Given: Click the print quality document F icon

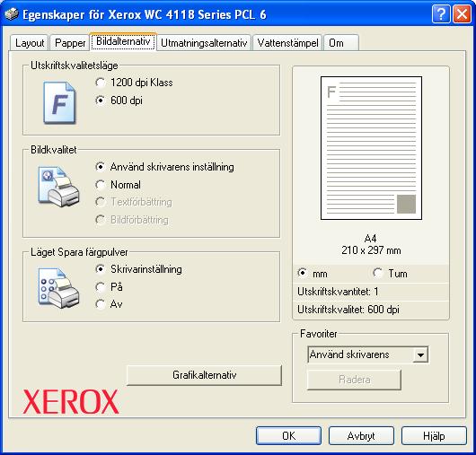Looking at the screenshot, I should pos(59,103).
